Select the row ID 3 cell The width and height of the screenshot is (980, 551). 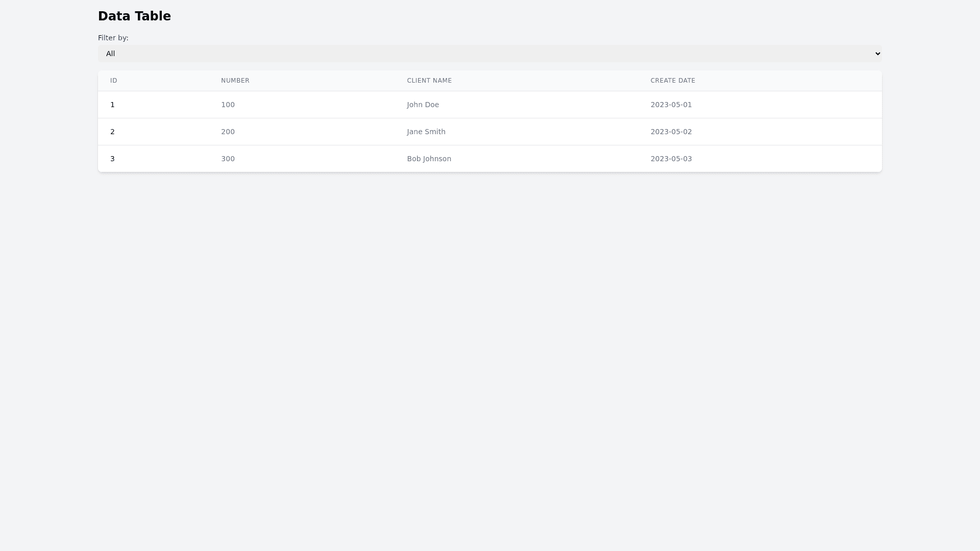tap(113, 159)
